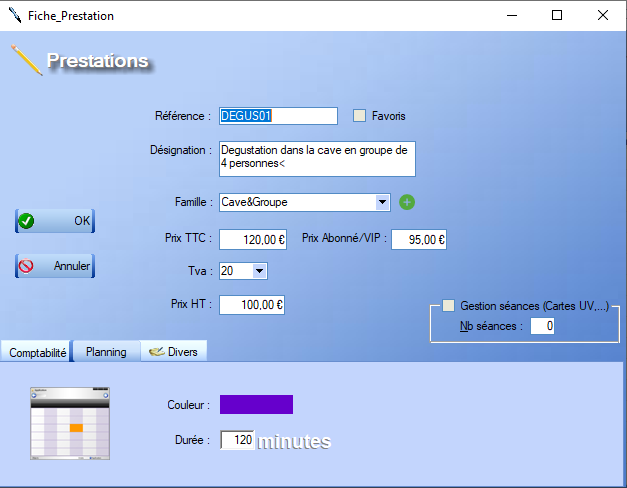This screenshot has height=488, width=627.
Task: Switch to the Comptabilité tab
Action: click(x=37, y=352)
